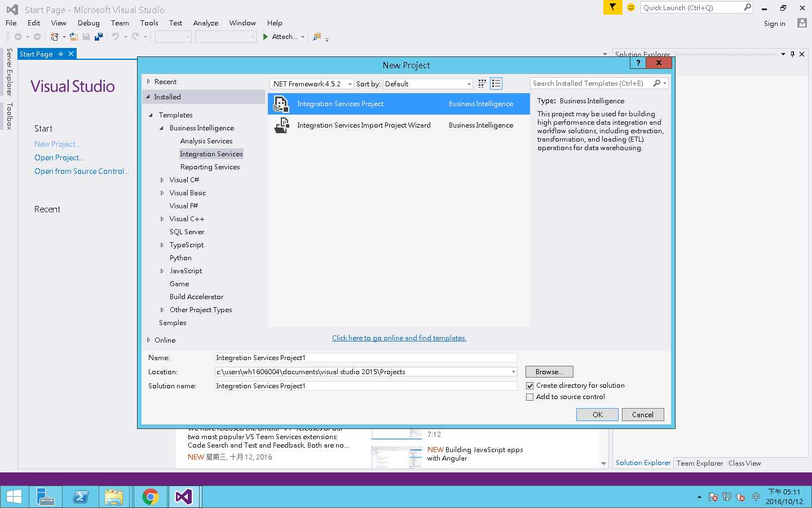Open File Explorer from the taskbar
The image size is (812, 508).
click(x=114, y=497)
